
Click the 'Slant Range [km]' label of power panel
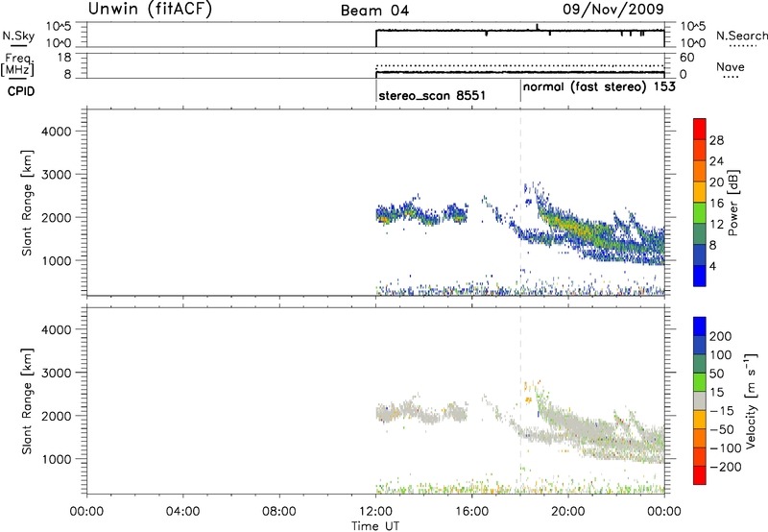pos(27,203)
